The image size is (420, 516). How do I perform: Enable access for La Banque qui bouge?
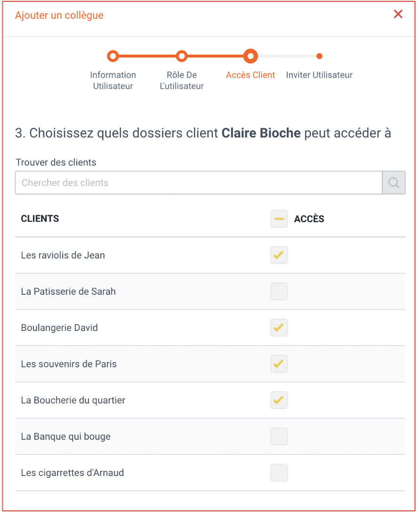[x=279, y=436]
